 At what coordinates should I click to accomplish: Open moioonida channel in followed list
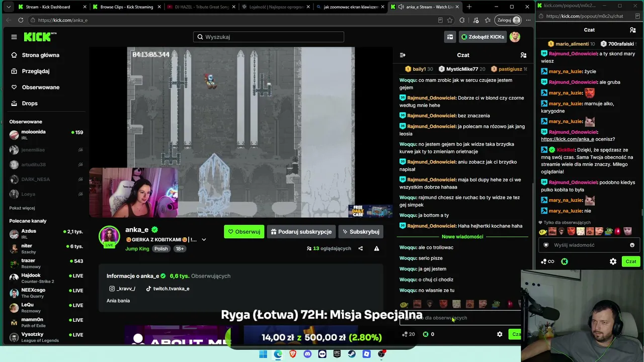46,135
